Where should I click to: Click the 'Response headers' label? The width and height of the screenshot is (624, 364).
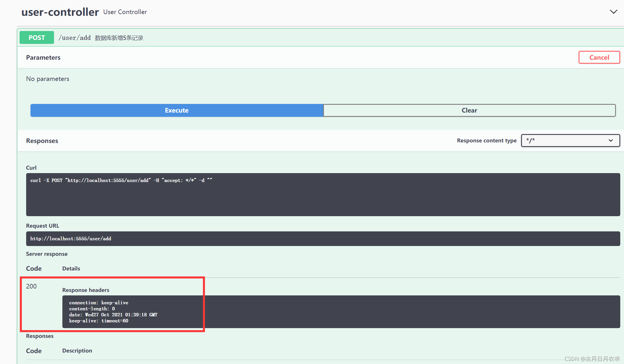[x=86, y=290]
